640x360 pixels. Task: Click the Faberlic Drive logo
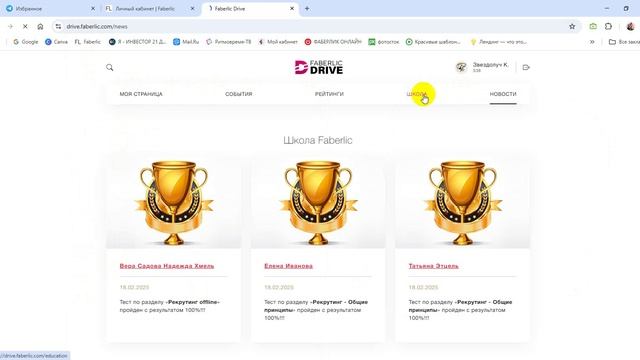(319, 67)
